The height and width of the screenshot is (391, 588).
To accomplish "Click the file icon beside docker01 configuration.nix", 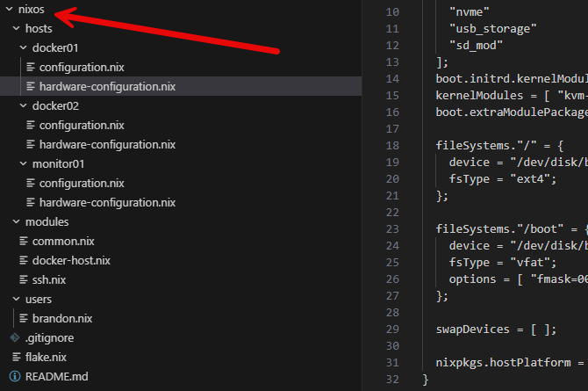I will (x=31, y=67).
